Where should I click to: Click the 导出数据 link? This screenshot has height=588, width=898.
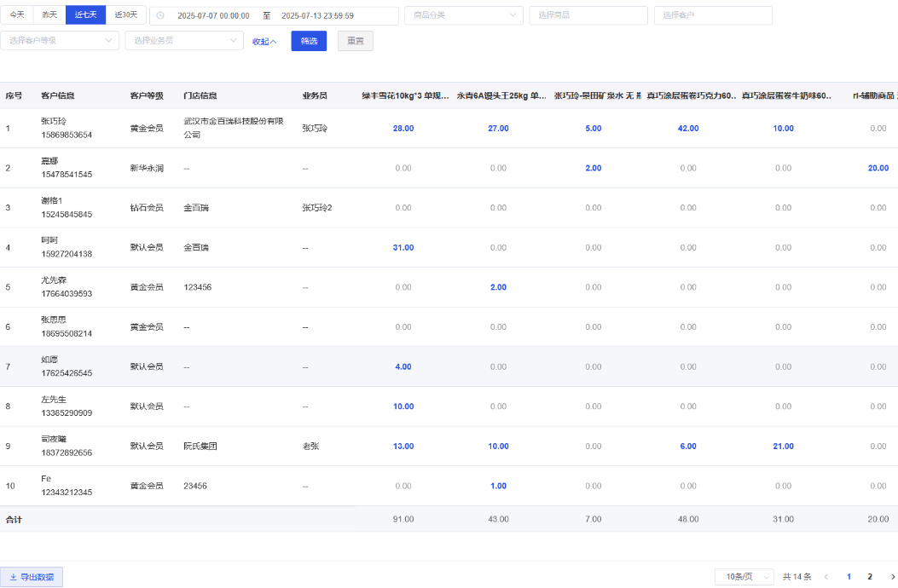click(38, 577)
